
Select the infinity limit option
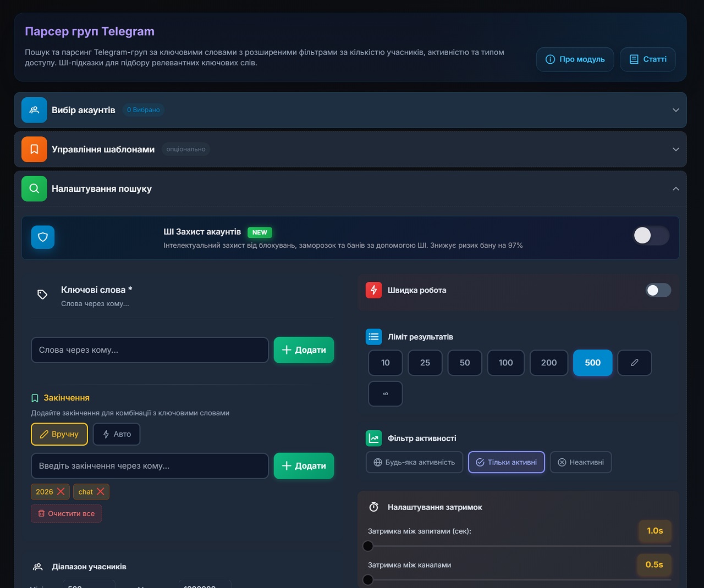pyautogui.click(x=385, y=393)
